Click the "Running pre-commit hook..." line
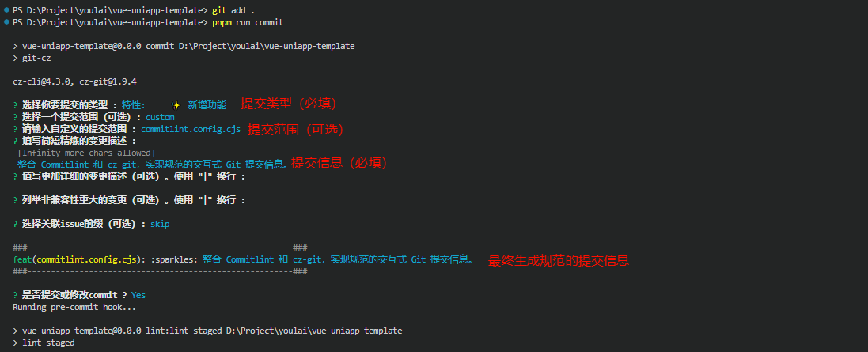The image size is (868, 352). pos(74,307)
